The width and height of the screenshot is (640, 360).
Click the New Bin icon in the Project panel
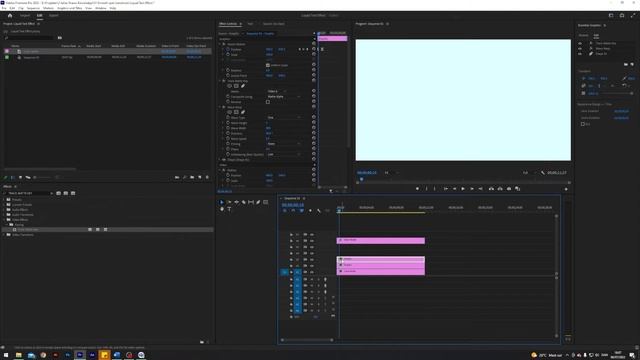click(192, 178)
